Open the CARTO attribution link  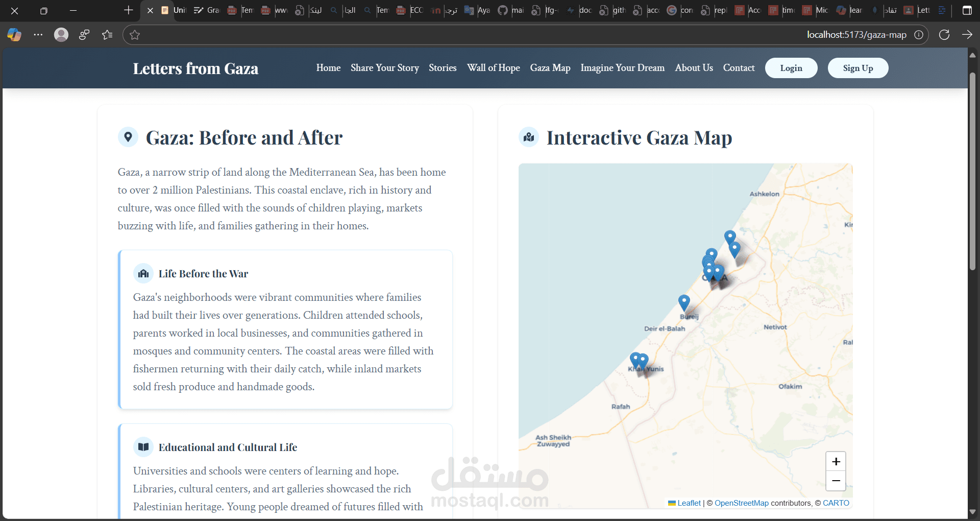836,503
